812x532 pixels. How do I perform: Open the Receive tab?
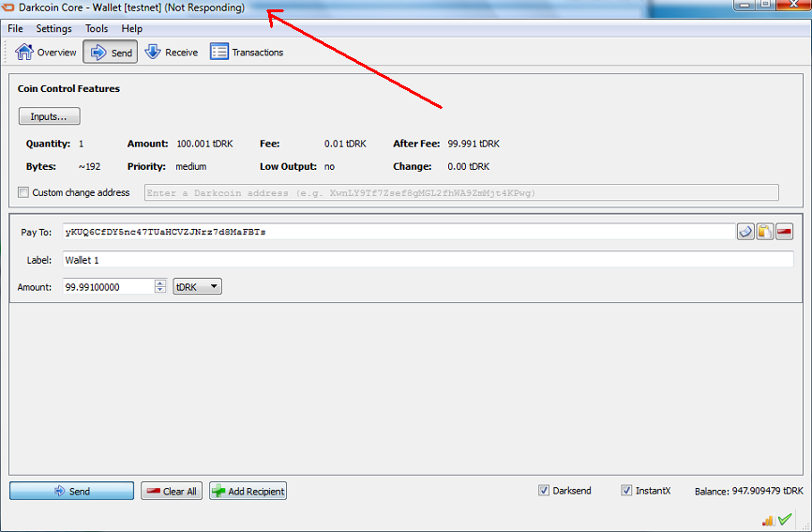[x=172, y=53]
